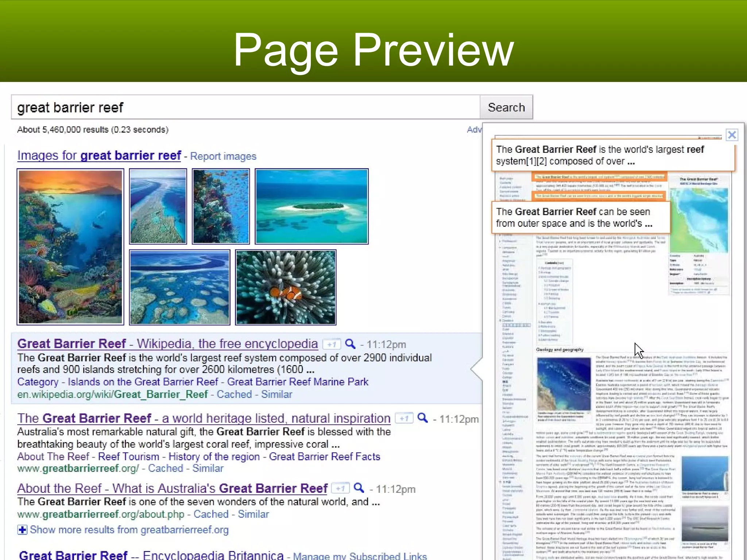
Task: Click 'Show more results from greatbarrierreef.org' link
Action: [129, 530]
